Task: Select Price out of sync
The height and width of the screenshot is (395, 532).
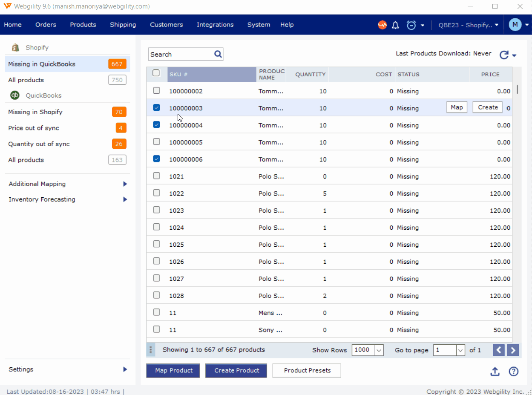Action: click(67, 128)
